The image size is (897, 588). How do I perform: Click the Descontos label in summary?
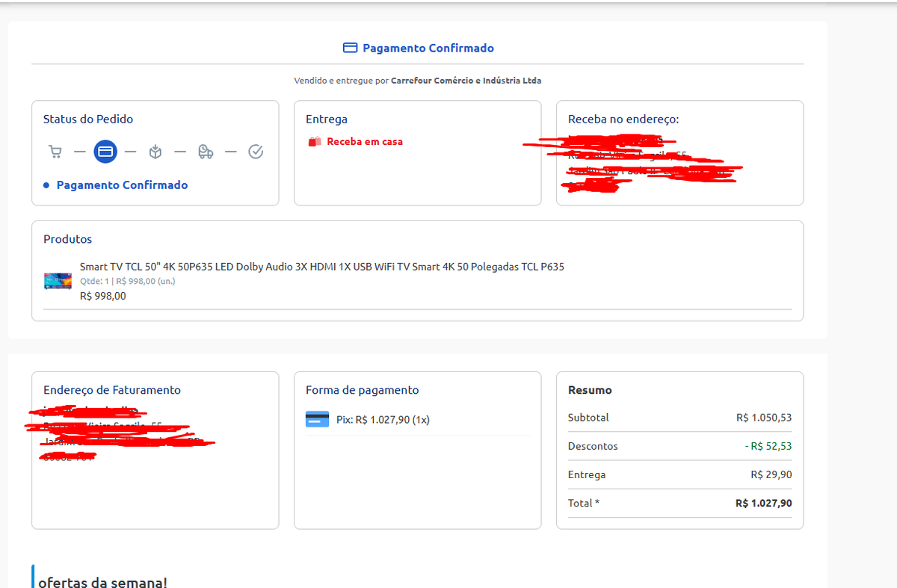click(593, 446)
